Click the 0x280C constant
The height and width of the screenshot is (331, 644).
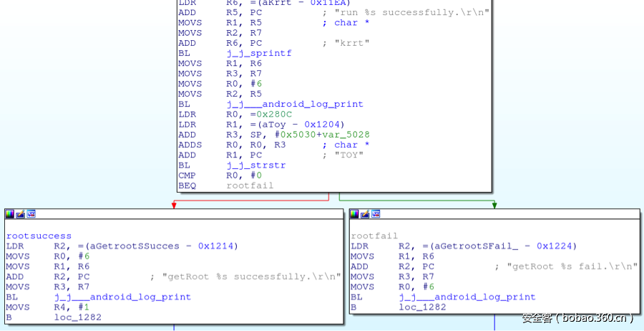(x=274, y=115)
